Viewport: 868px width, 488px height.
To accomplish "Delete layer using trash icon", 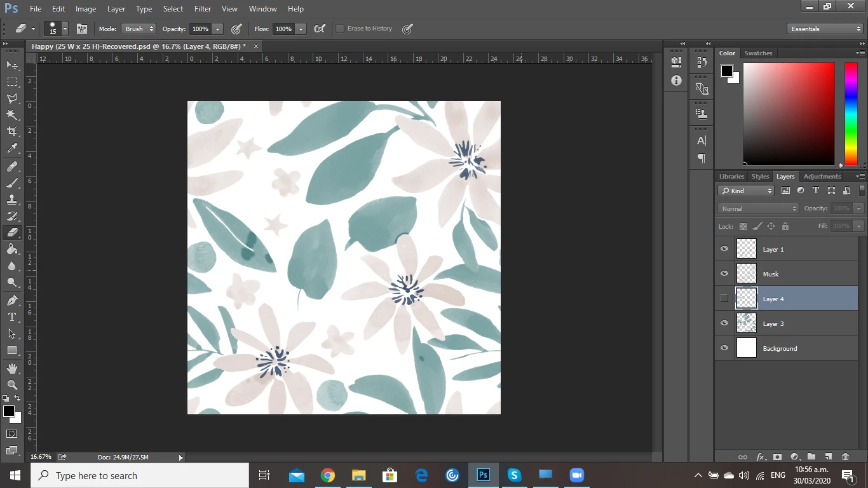I will (x=845, y=457).
